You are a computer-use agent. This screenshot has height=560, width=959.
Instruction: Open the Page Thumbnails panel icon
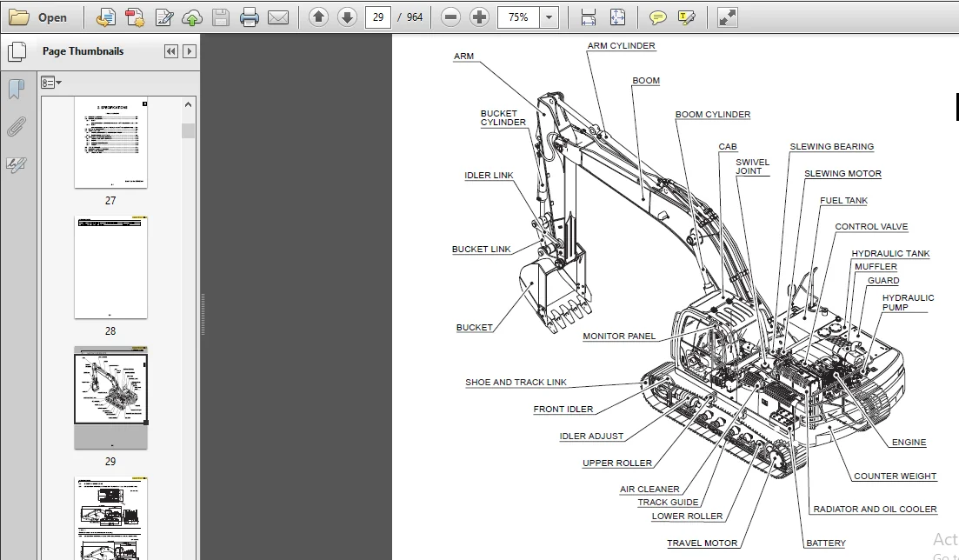pos(17,51)
